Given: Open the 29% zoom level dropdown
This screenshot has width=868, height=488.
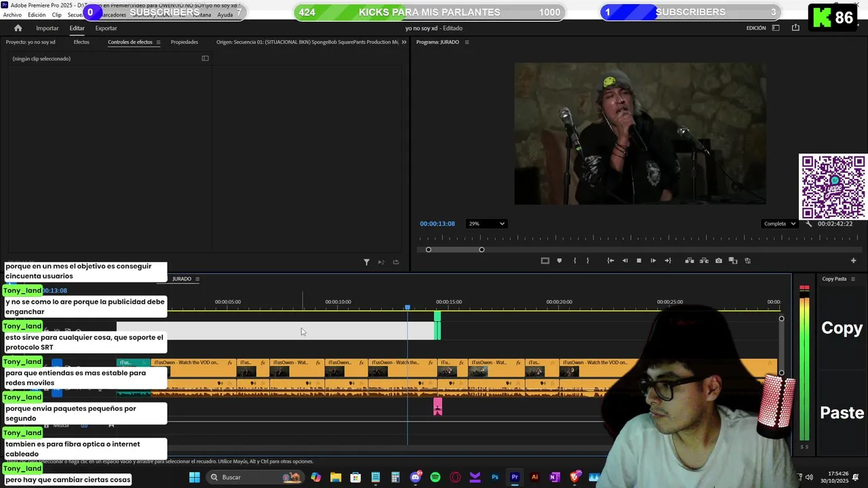Looking at the screenshot, I should pyautogui.click(x=486, y=224).
